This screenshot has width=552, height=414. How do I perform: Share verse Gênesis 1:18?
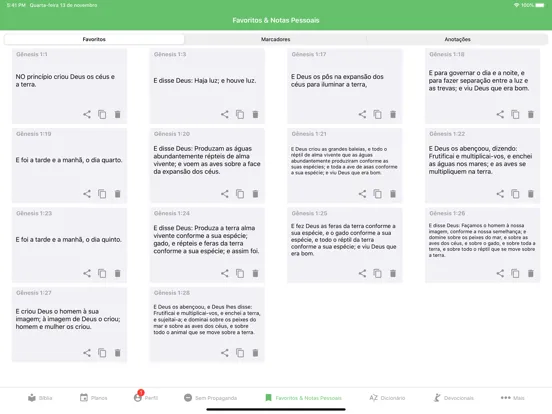(x=500, y=114)
